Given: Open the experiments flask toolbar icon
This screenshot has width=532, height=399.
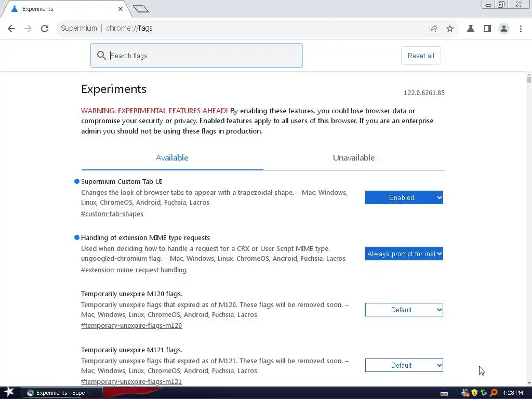Looking at the screenshot, I should (471, 29).
